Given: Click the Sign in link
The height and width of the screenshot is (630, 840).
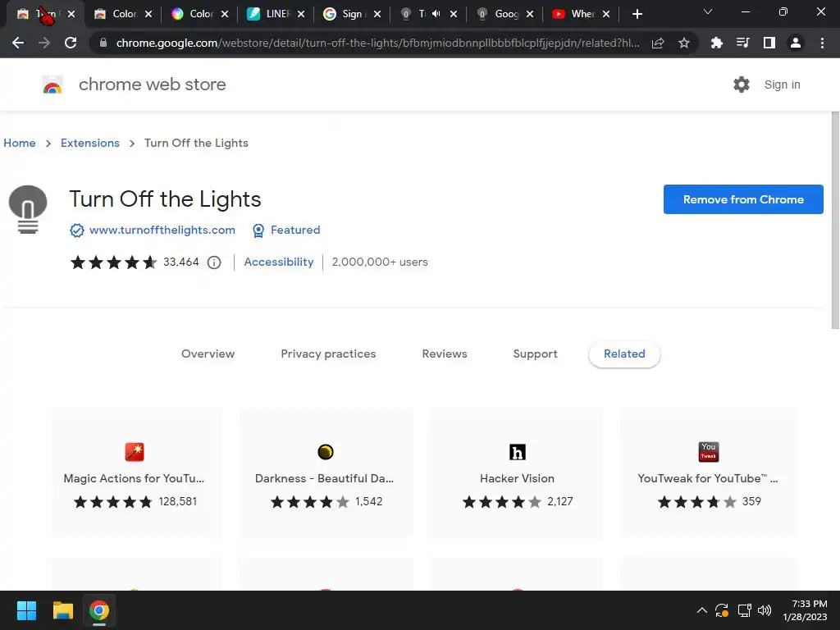Looking at the screenshot, I should click(782, 84).
